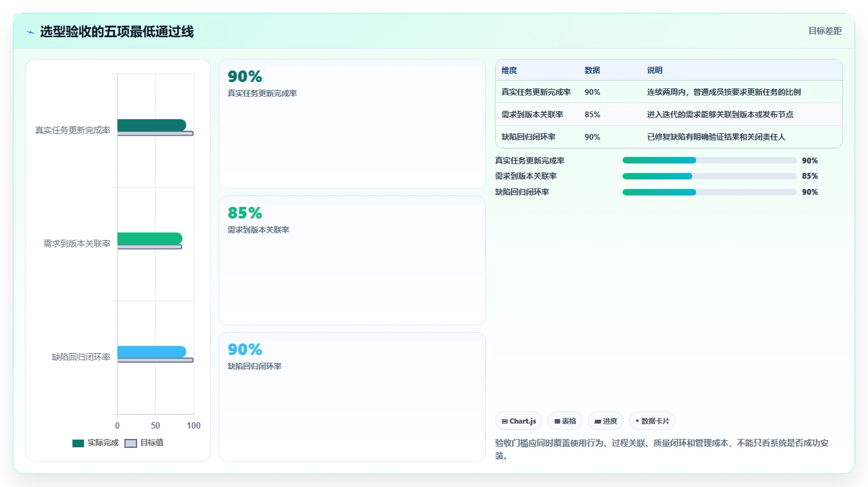Toggle the 目标值 legend entry

tap(144, 443)
